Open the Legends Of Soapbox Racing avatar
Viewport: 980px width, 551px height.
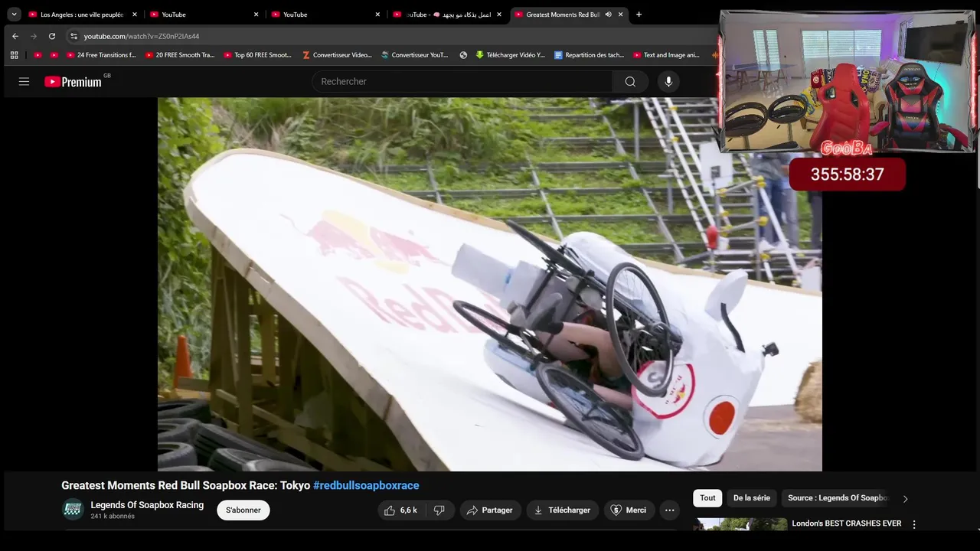pyautogui.click(x=73, y=510)
